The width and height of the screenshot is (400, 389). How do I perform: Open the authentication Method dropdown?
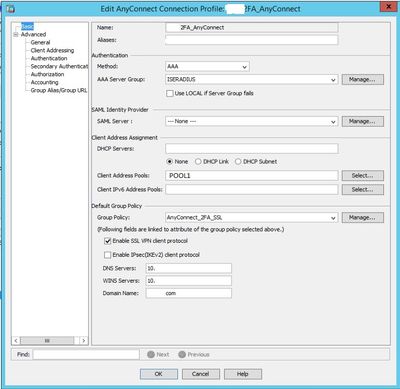[x=244, y=67]
